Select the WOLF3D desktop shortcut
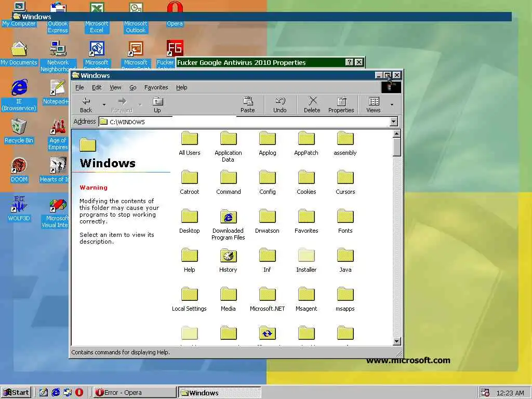This screenshot has height=399, width=532. (19, 209)
